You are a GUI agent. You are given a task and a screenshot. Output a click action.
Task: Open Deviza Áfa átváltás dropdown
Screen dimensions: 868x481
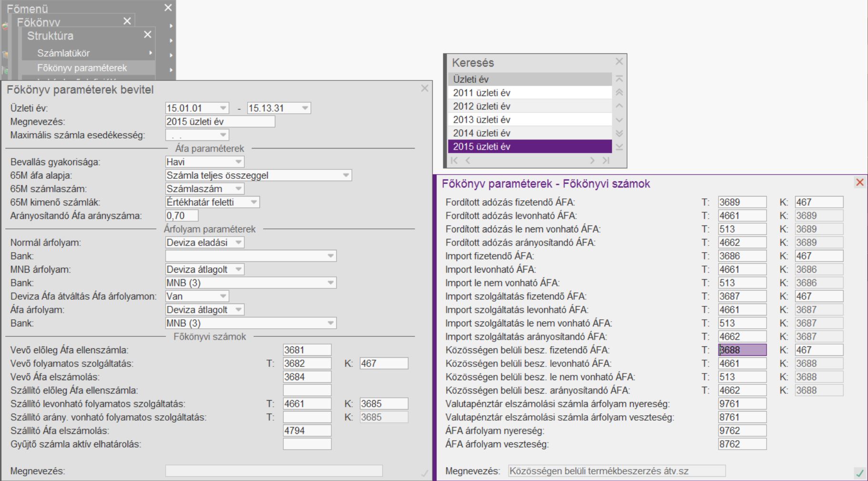point(223,296)
